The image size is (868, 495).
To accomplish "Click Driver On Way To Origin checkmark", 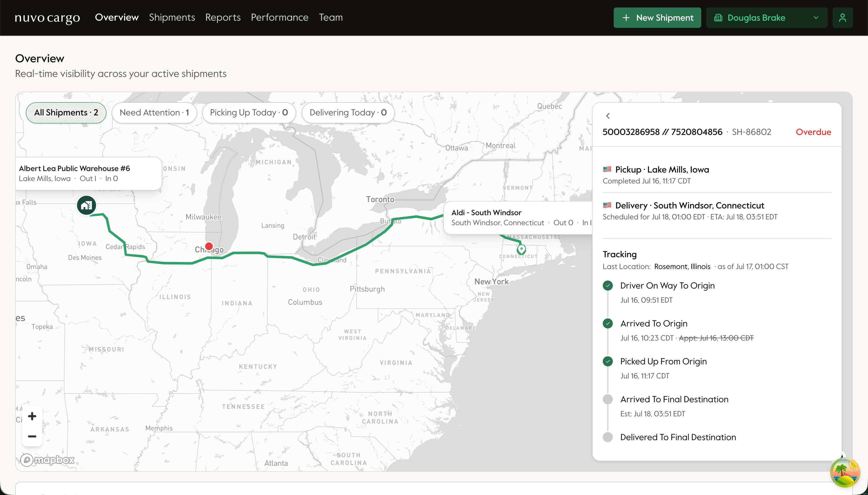I will (x=608, y=286).
